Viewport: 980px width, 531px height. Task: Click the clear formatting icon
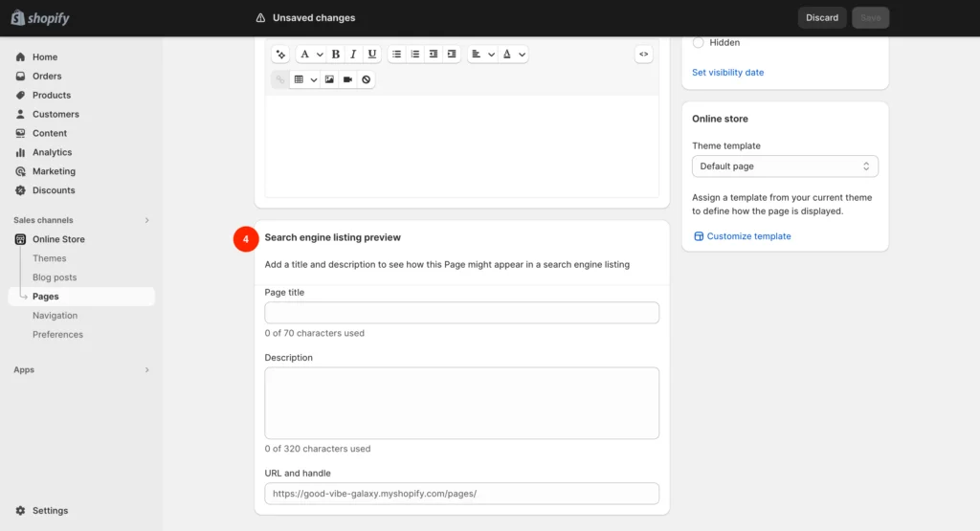pos(367,80)
